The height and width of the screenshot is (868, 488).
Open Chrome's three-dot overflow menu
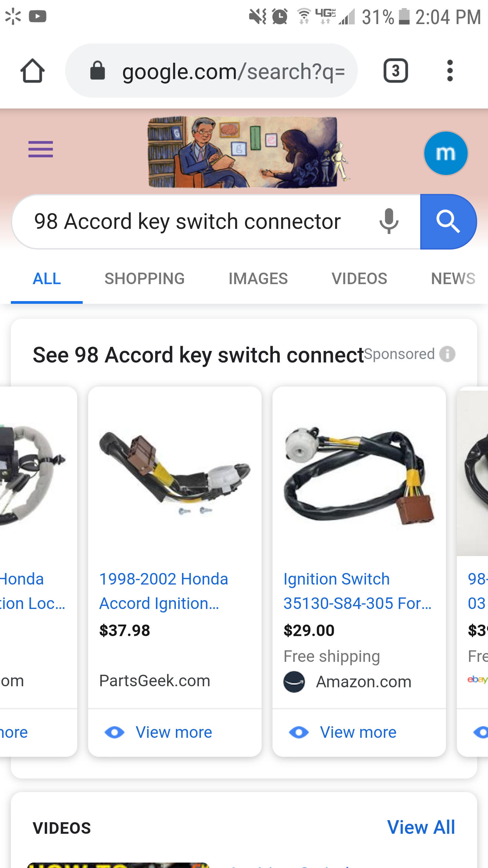(x=450, y=71)
